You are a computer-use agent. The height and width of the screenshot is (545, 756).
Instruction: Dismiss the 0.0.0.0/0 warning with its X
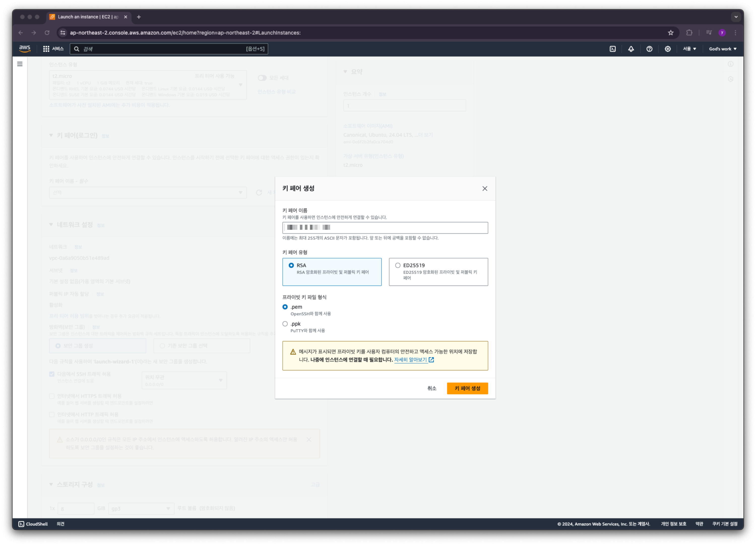pos(309,439)
